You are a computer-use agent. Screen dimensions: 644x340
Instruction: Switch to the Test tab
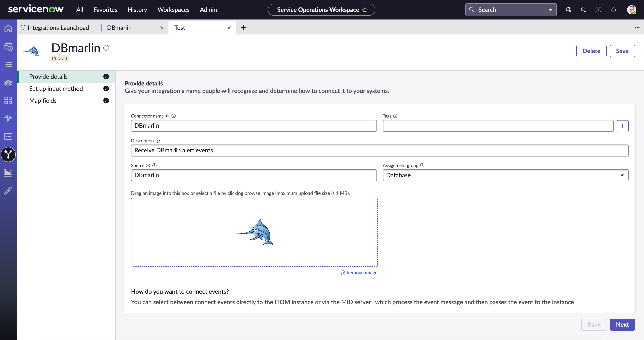tap(180, 27)
